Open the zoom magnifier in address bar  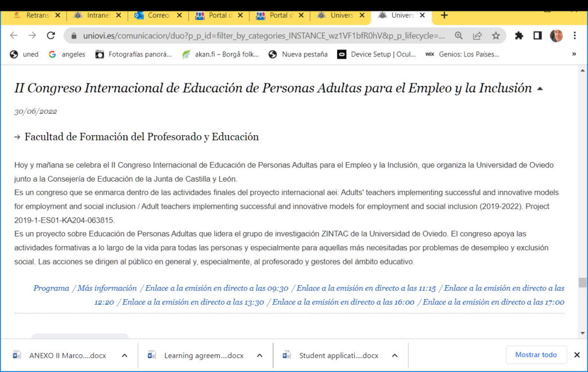(459, 36)
